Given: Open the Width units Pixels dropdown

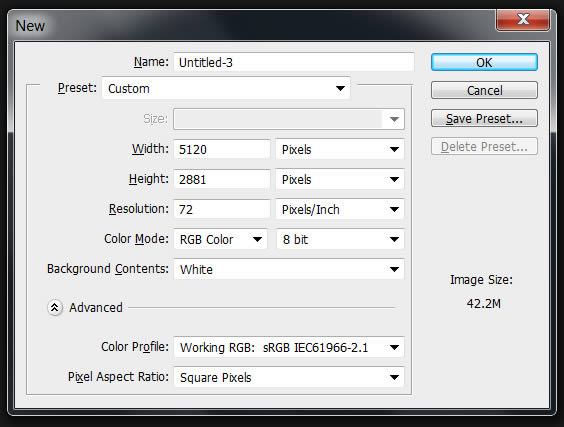Looking at the screenshot, I should [x=340, y=149].
